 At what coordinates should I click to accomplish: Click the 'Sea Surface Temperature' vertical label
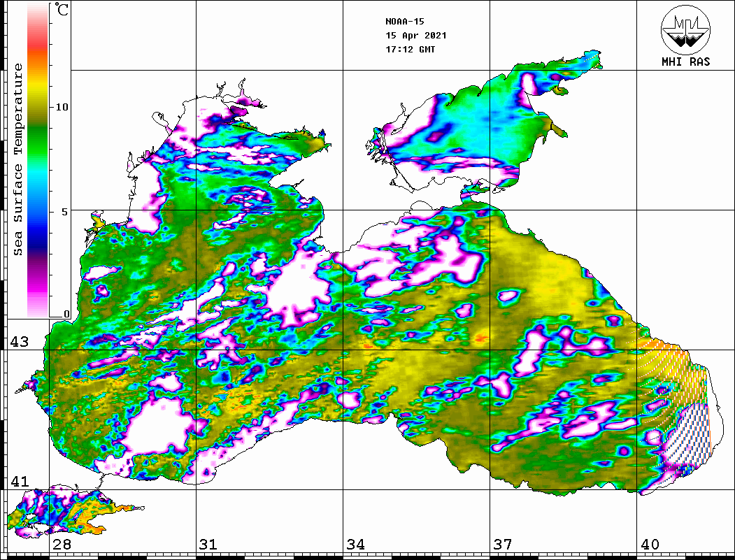17,159
